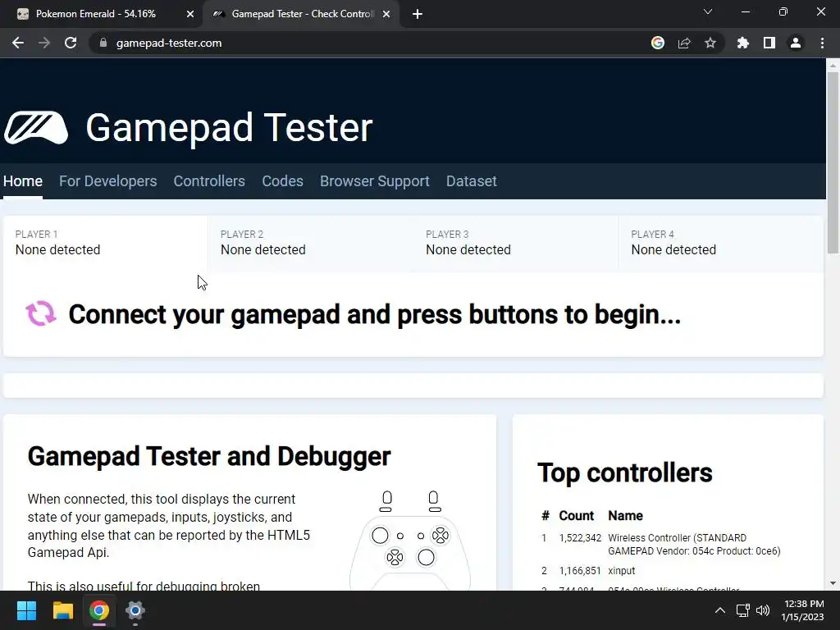The image size is (840, 630).
Task: Click the count value 1,166,851
Action: tap(580, 571)
